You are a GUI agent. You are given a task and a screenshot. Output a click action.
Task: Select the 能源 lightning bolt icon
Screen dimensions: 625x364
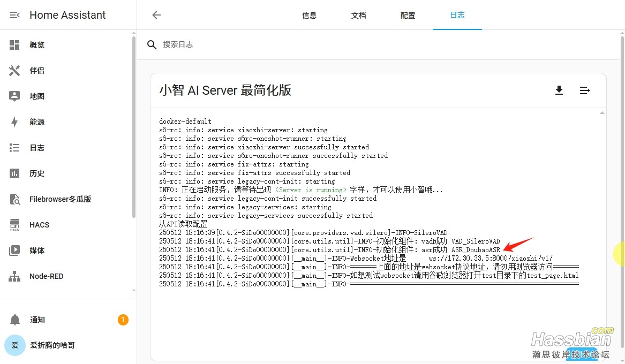(x=14, y=122)
